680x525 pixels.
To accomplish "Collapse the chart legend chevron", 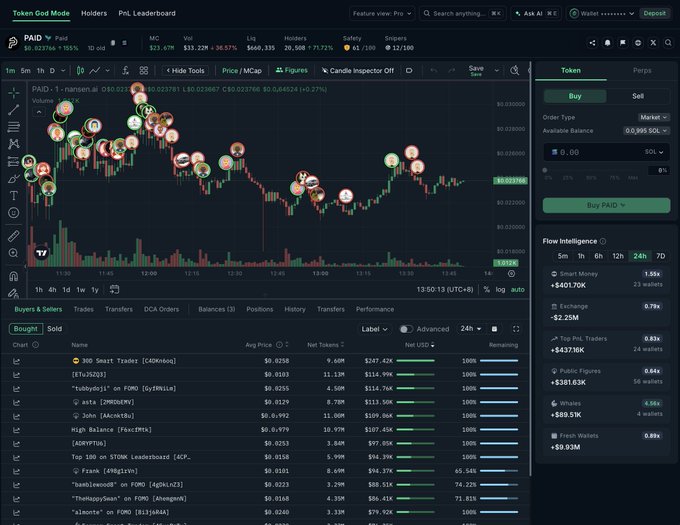I will point(39,112).
